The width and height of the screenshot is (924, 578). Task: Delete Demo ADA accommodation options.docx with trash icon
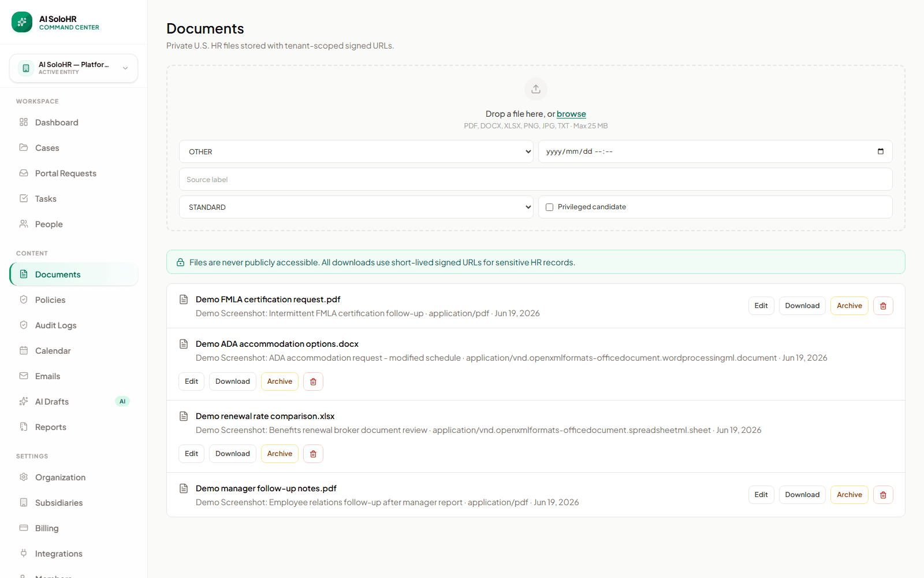313,381
